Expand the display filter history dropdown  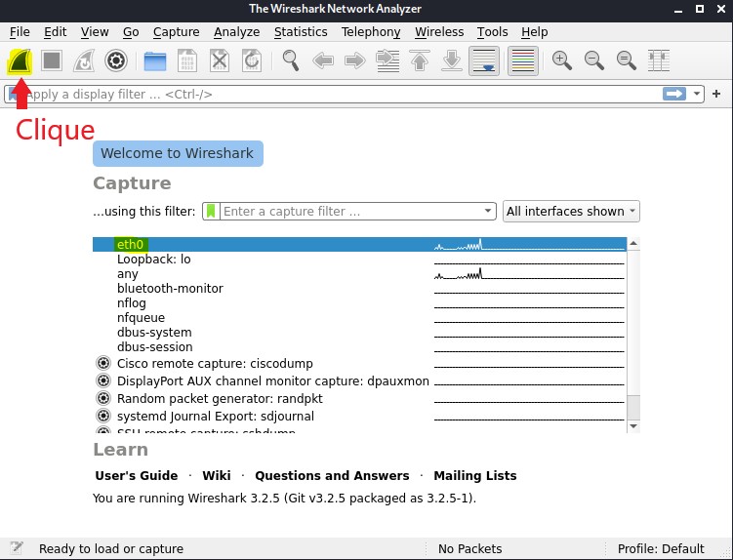(x=697, y=95)
